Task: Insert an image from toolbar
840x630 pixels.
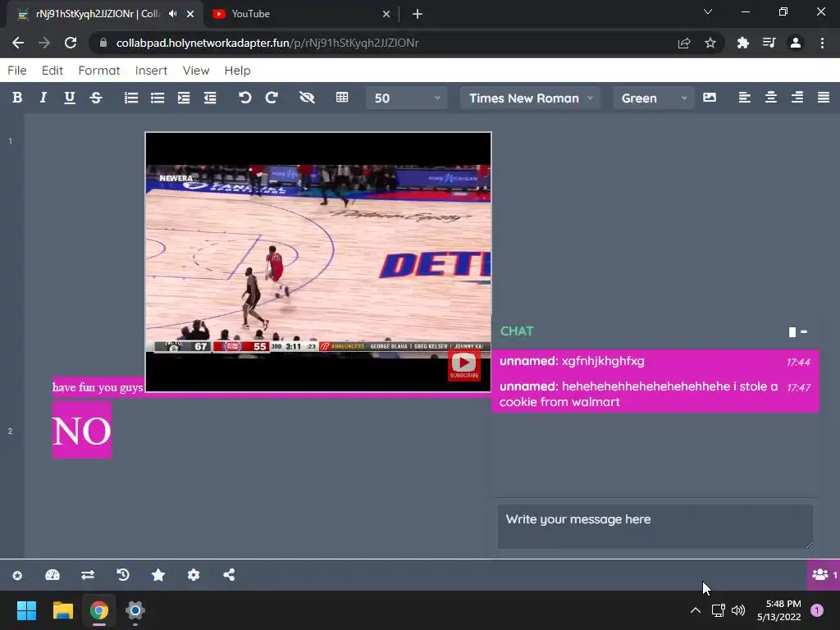Action: [710, 98]
